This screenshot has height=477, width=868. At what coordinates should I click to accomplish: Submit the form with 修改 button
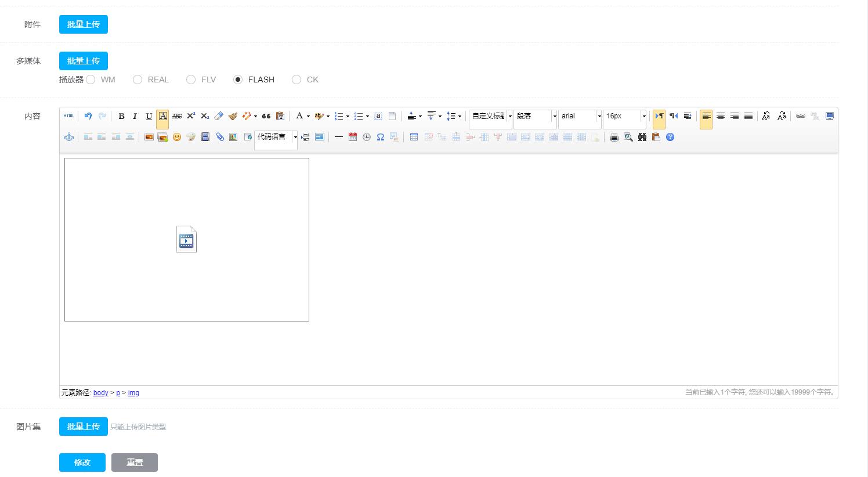(x=82, y=462)
